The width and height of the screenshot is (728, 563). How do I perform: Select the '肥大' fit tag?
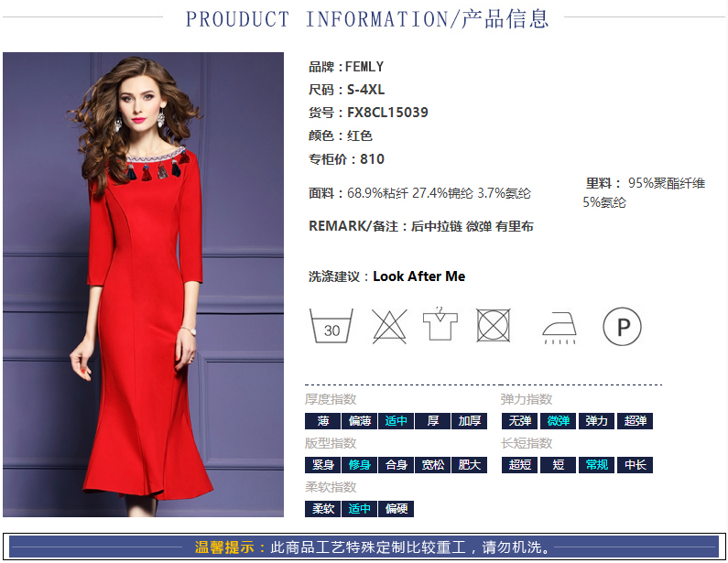tap(470, 465)
